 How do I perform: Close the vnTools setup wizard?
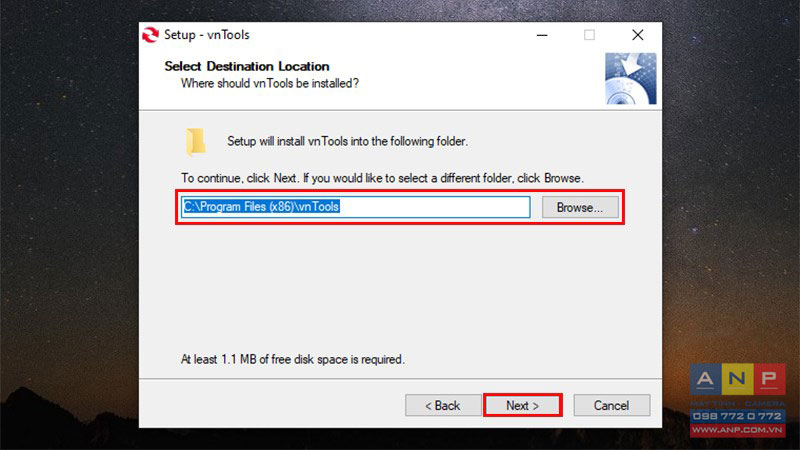[x=637, y=35]
